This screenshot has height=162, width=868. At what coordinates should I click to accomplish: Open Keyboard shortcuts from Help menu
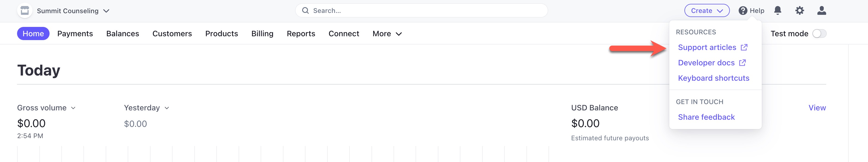713,78
